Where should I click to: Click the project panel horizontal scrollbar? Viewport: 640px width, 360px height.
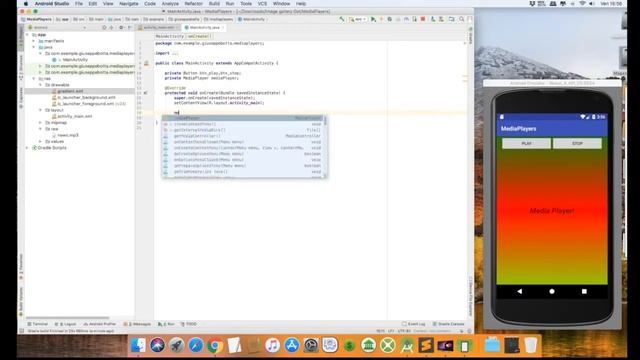(67, 318)
